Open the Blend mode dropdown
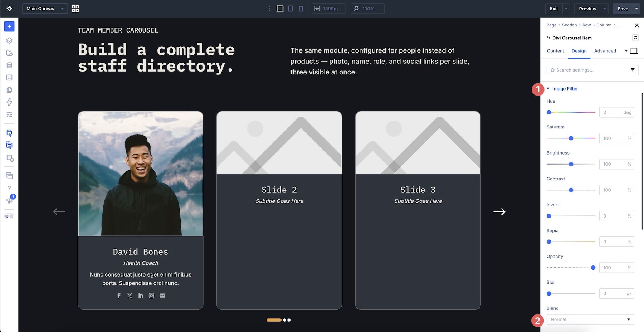 (x=590, y=319)
